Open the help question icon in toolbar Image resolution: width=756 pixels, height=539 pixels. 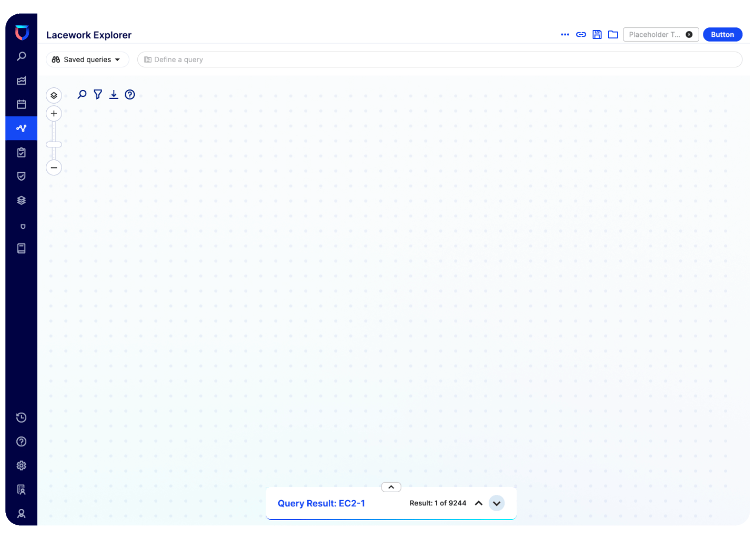[130, 95]
